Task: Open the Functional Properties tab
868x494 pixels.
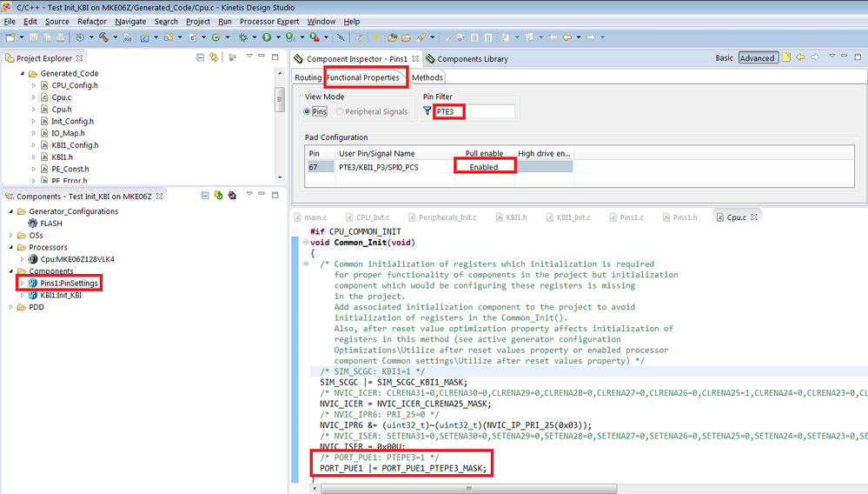Action: (x=362, y=77)
